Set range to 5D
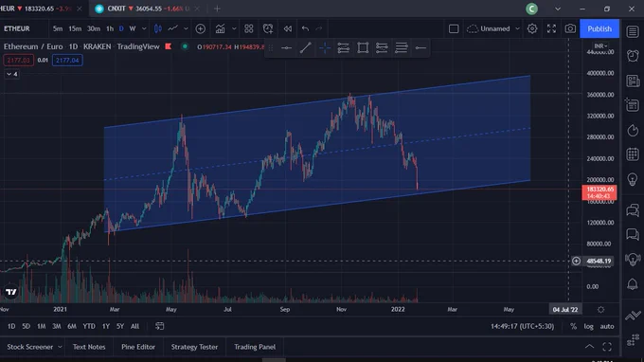Image resolution: width=644 pixels, height=362 pixels. point(26,326)
